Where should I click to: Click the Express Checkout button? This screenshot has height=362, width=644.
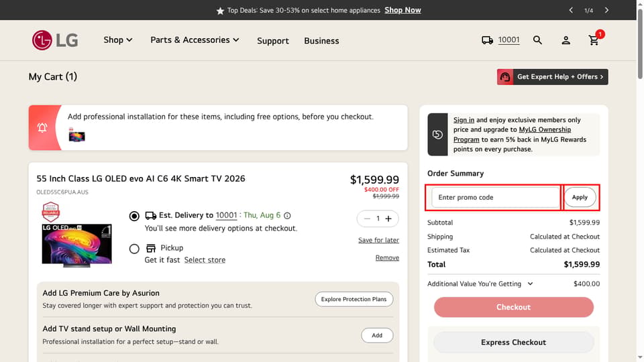coord(514,343)
